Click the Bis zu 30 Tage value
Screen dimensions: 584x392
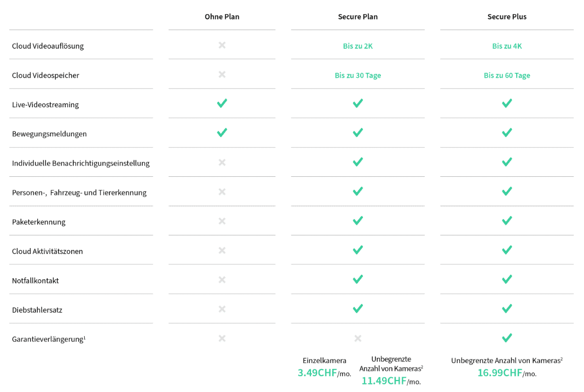[358, 75]
